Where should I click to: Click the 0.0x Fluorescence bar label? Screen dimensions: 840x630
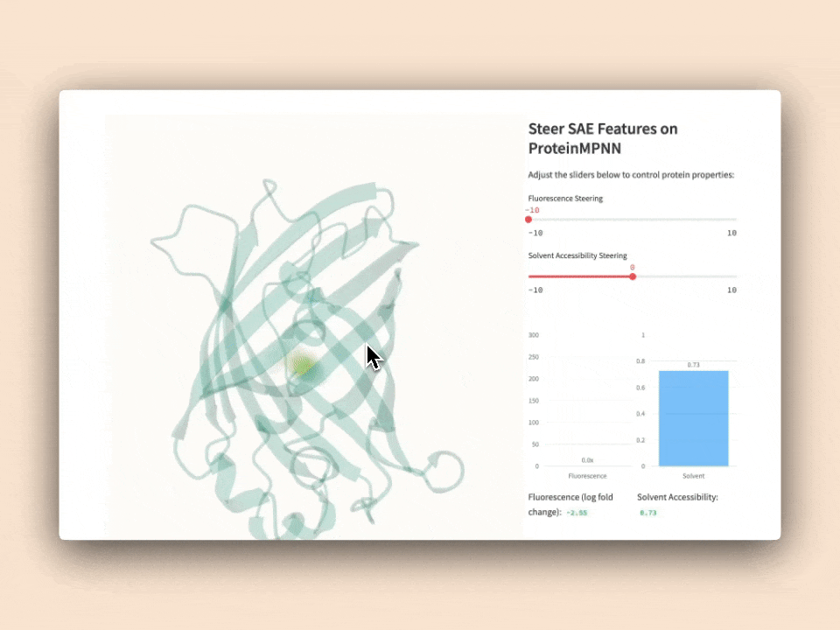click(587, 459)
